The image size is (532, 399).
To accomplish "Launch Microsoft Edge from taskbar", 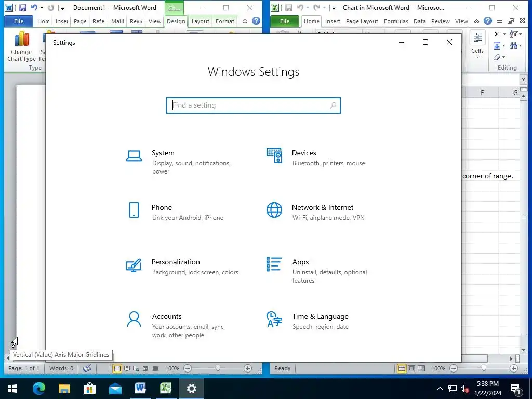I will (x=38, y=389).
